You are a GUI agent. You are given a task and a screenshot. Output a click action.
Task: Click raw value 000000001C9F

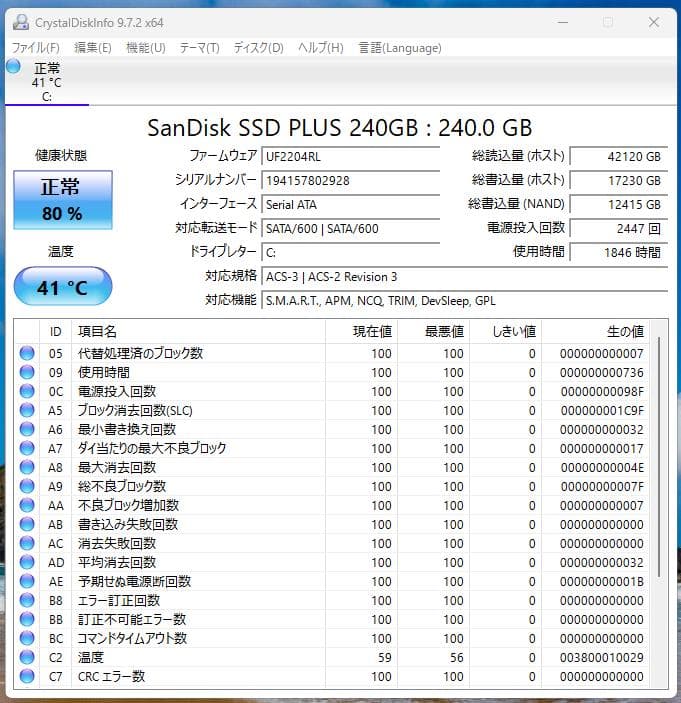click(x=602, y=411)
